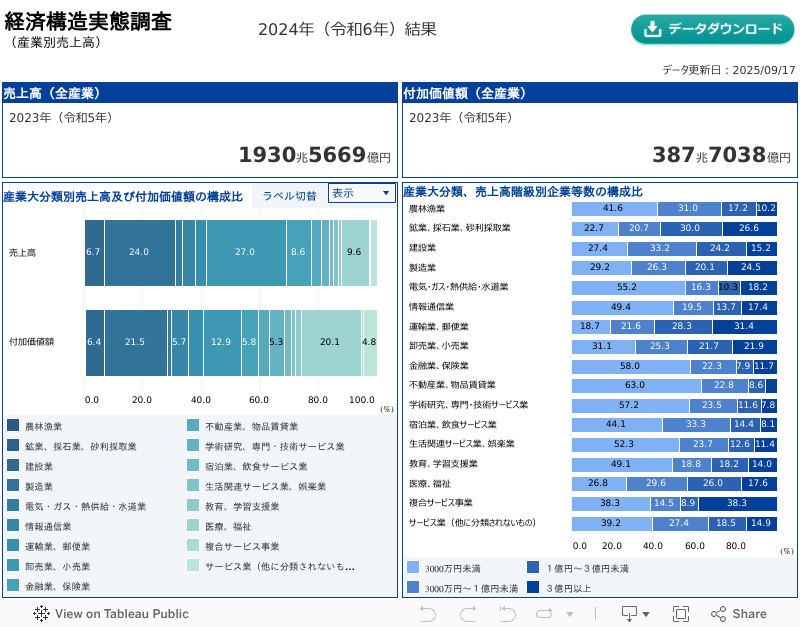
Task: Open View on Tableau Public link
Action: point(121,614)
